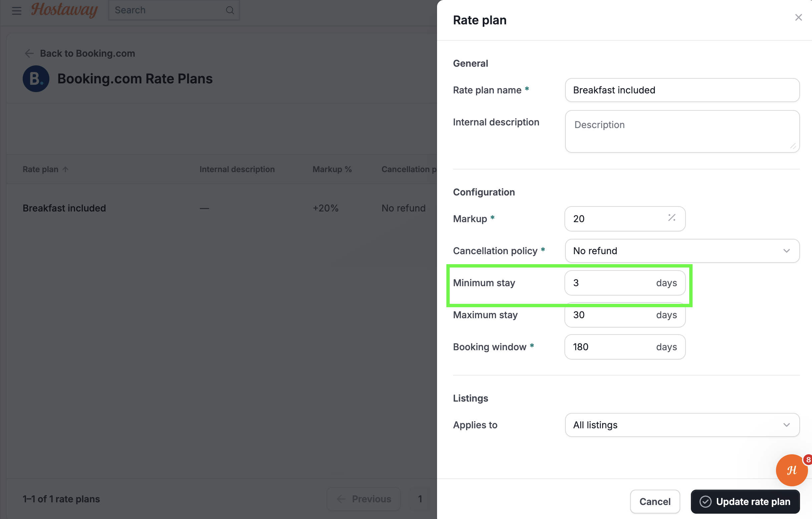Click the top Search box
Viewport: 812px width, 519px height.
point(174,10)
